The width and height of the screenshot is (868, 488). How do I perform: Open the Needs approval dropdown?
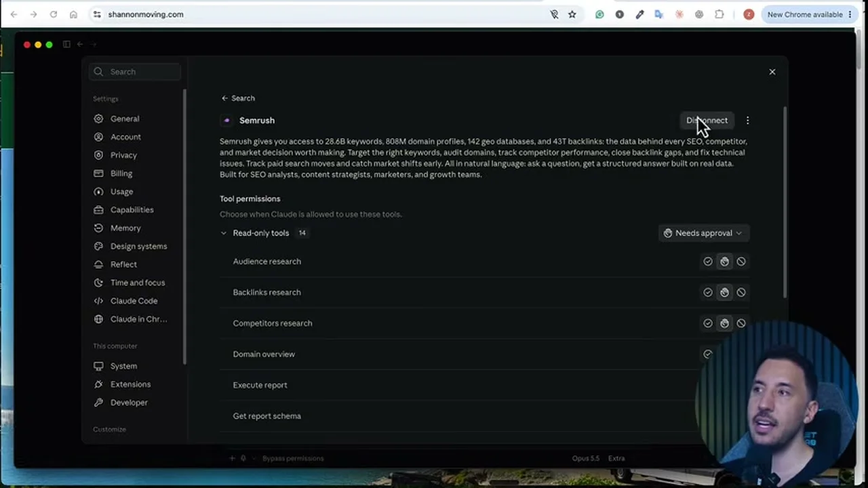coord(703,233)
